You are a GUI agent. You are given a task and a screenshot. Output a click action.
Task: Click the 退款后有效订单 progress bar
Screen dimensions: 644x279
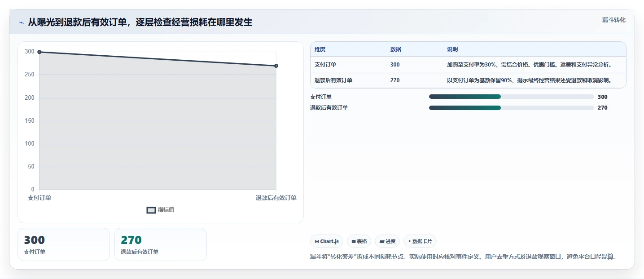512,108
